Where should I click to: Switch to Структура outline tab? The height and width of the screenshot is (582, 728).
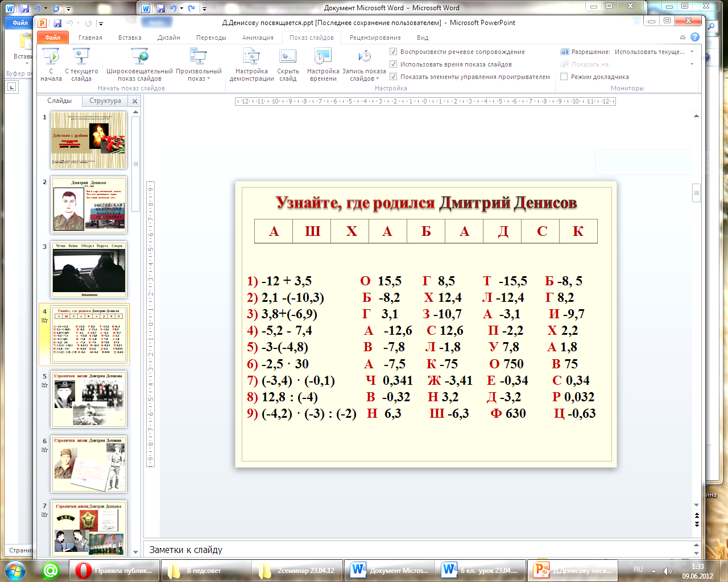105,101
